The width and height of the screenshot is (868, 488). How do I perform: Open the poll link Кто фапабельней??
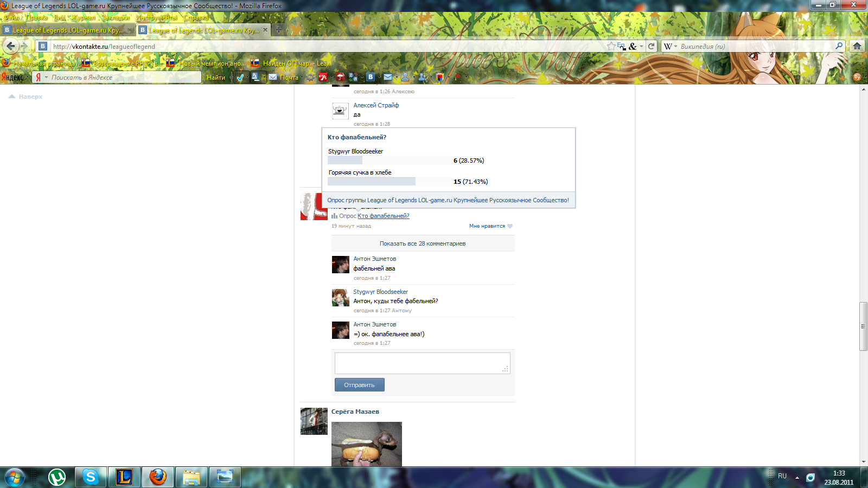point(384,216)
